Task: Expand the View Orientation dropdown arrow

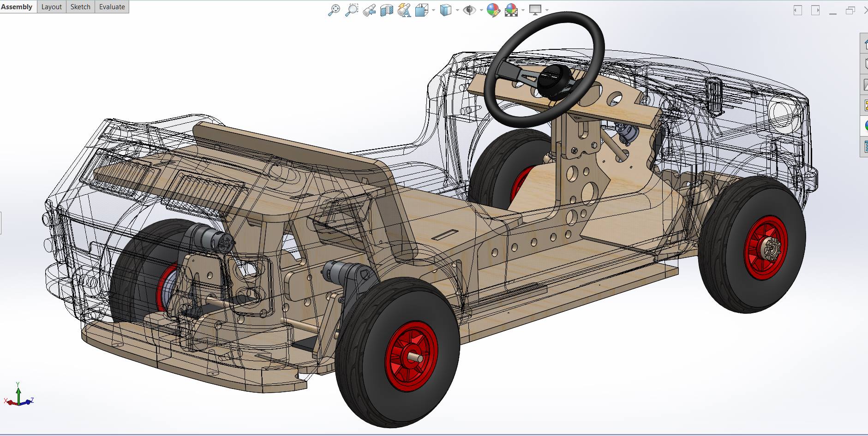Action: 433,10
